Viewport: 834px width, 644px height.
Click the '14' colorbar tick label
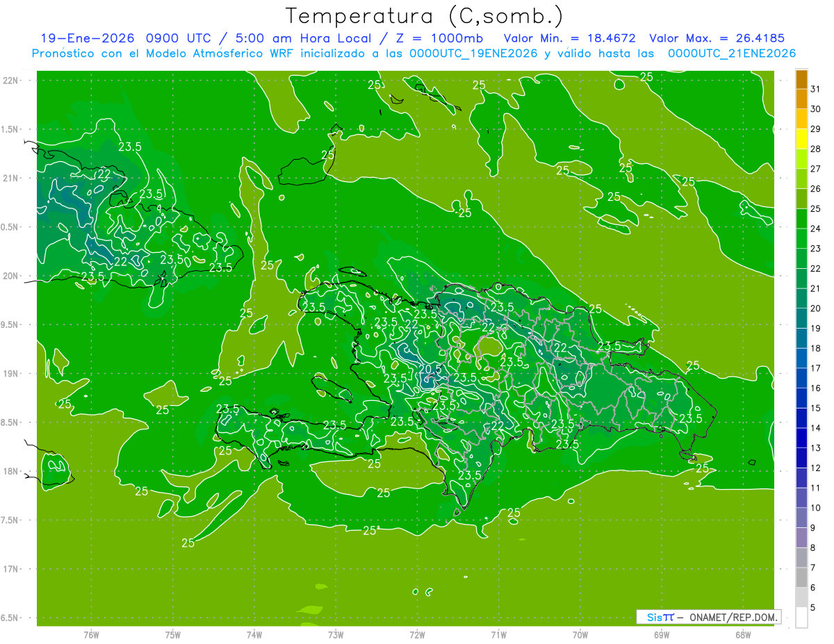pos(815,428)
